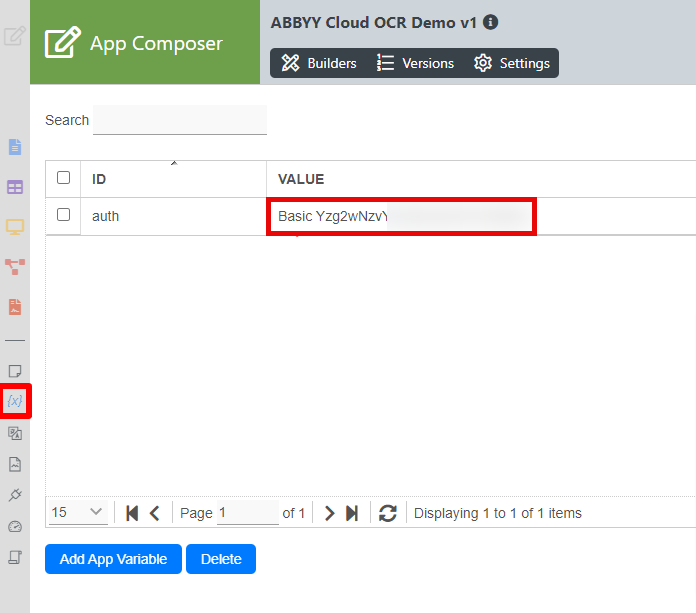Open the Settings menu
The image size is (696, 613).
[512, 63]
